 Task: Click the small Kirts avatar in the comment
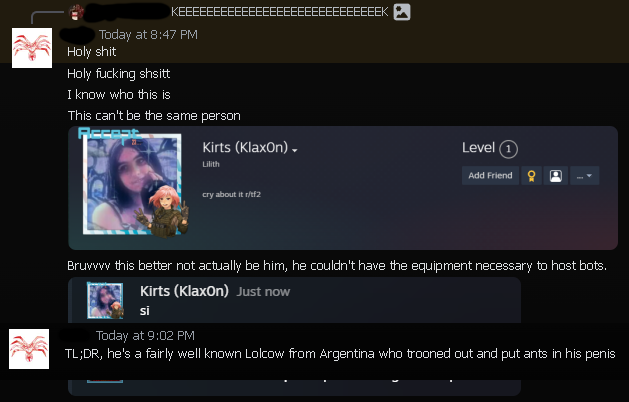point(106,300)
